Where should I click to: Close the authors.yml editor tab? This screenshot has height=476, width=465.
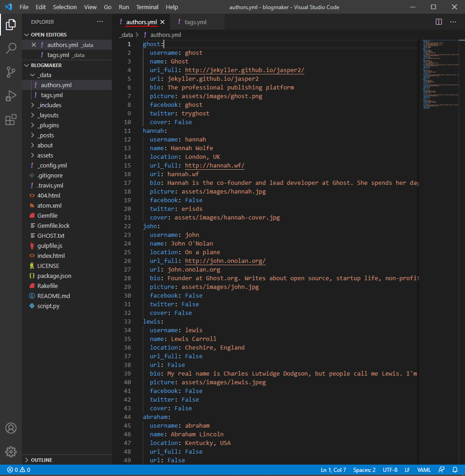pos(162,22)
